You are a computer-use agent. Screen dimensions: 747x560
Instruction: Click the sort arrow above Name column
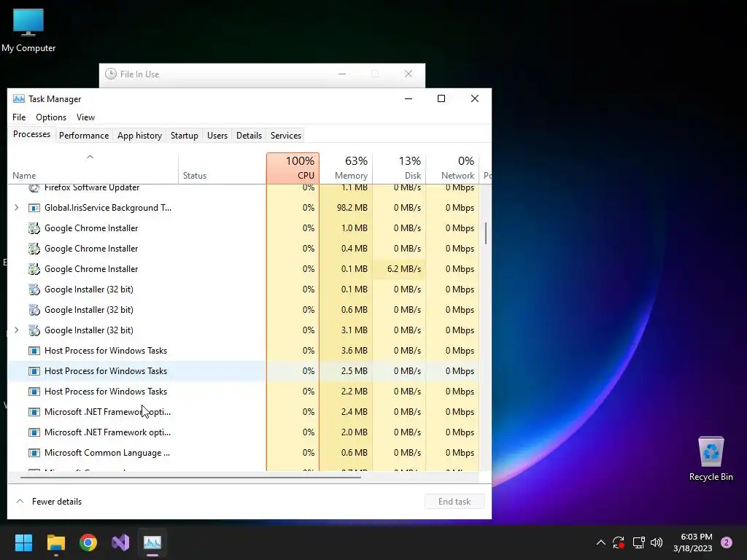tap(90, 157)
